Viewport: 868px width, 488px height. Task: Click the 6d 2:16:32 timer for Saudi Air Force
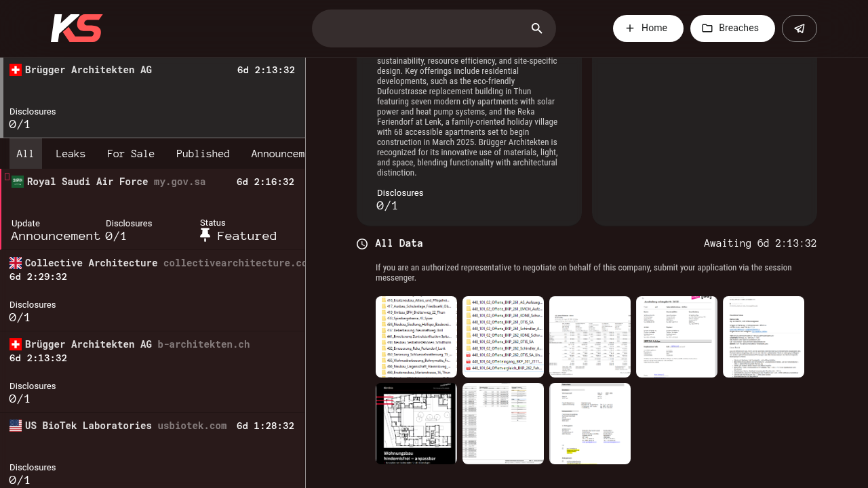pos(265,182)
